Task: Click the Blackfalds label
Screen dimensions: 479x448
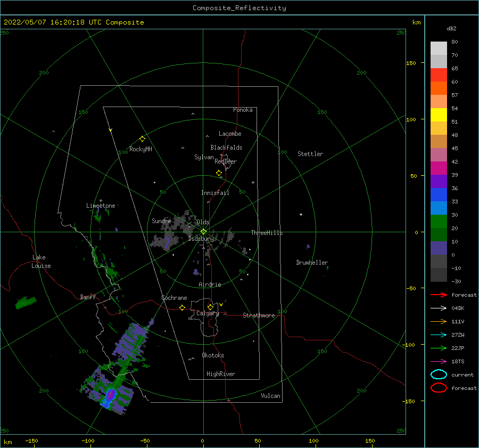Action: click(226, 148)
